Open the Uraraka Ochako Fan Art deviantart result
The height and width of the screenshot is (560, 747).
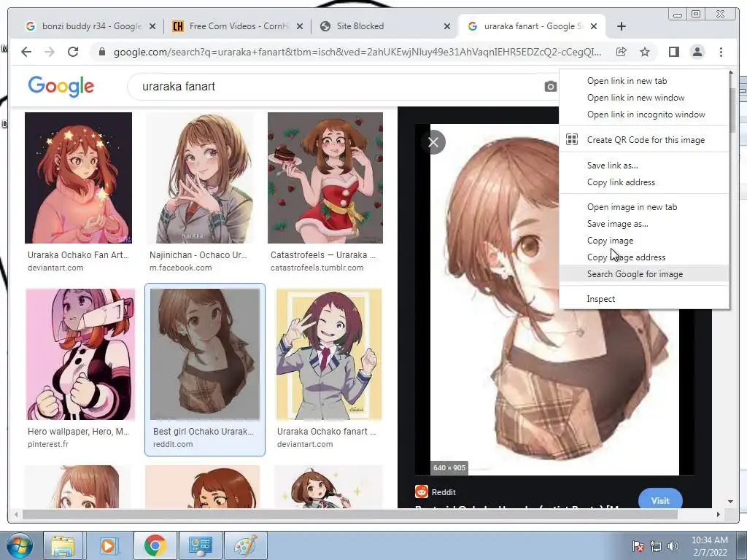point(78,255)
